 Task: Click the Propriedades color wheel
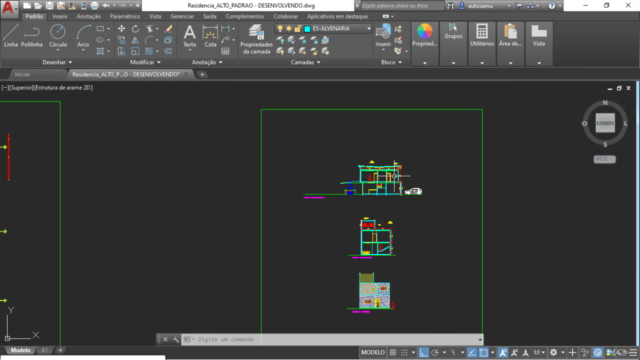tap(424, 31)
